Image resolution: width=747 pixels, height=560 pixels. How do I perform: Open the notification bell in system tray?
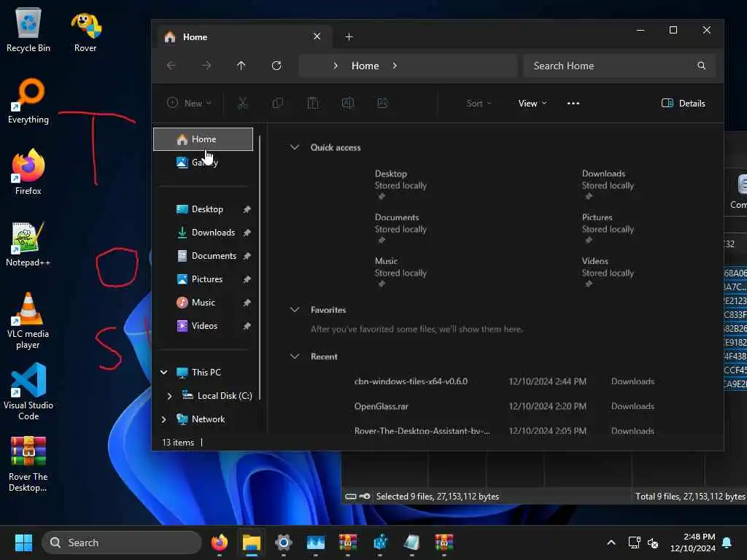point(727,542)
